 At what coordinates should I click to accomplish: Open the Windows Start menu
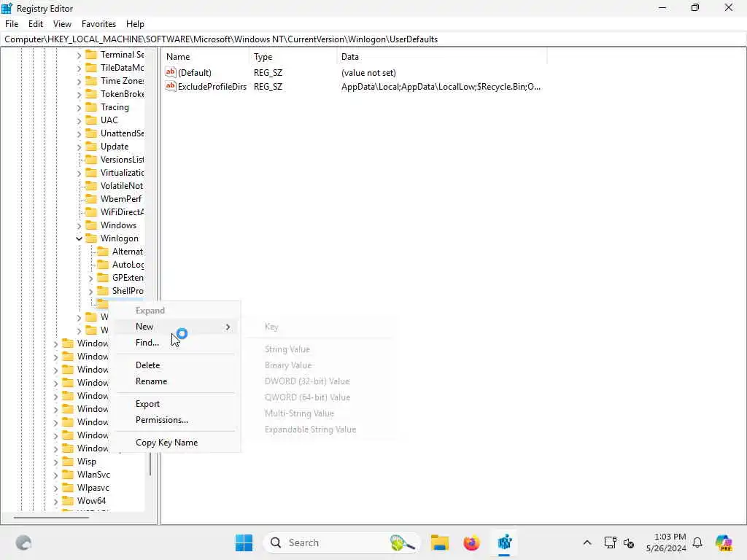[x=244, y=542]
